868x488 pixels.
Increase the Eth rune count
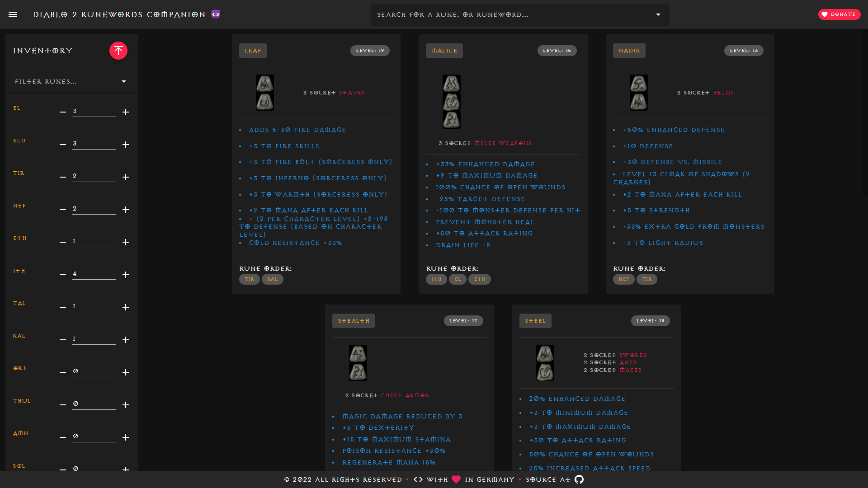point(126,242)
